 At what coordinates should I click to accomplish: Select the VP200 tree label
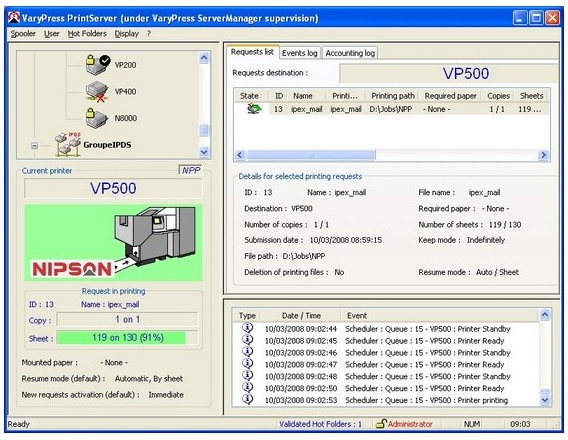click(x=125, y=65)
